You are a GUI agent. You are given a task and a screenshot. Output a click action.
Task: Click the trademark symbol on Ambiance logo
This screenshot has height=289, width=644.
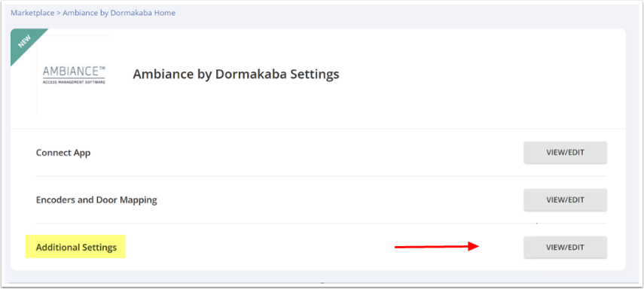102,68
